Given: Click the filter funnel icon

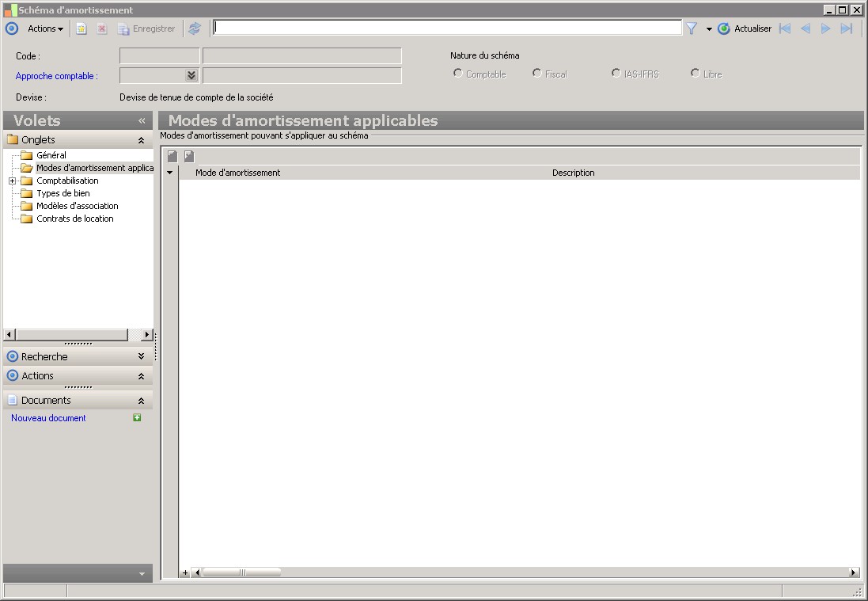Looking at the screenshot, I should pyautogui.click(x=692, y=29).
